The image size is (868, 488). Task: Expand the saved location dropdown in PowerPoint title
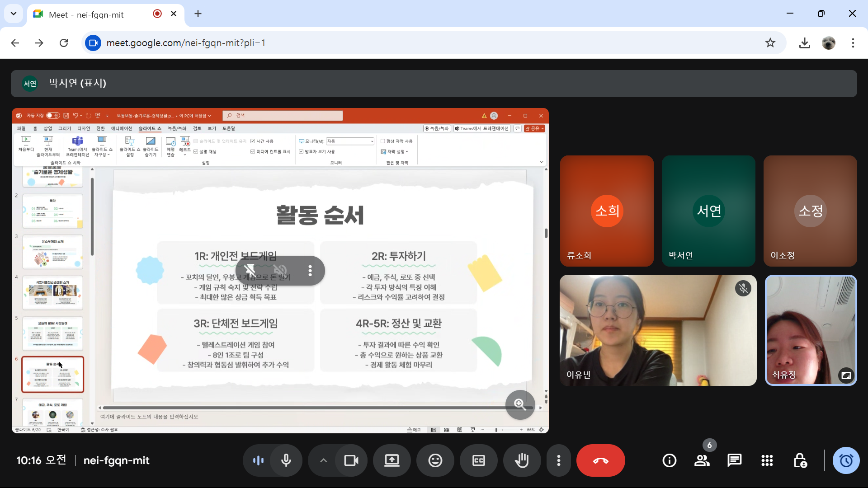pyautogui.click(x=209, y=116)
